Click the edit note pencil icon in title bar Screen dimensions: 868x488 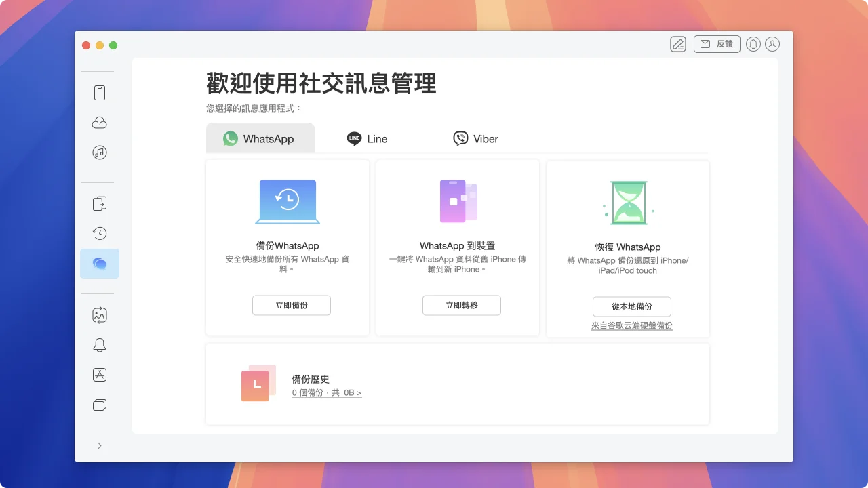[x=678, y=44]
